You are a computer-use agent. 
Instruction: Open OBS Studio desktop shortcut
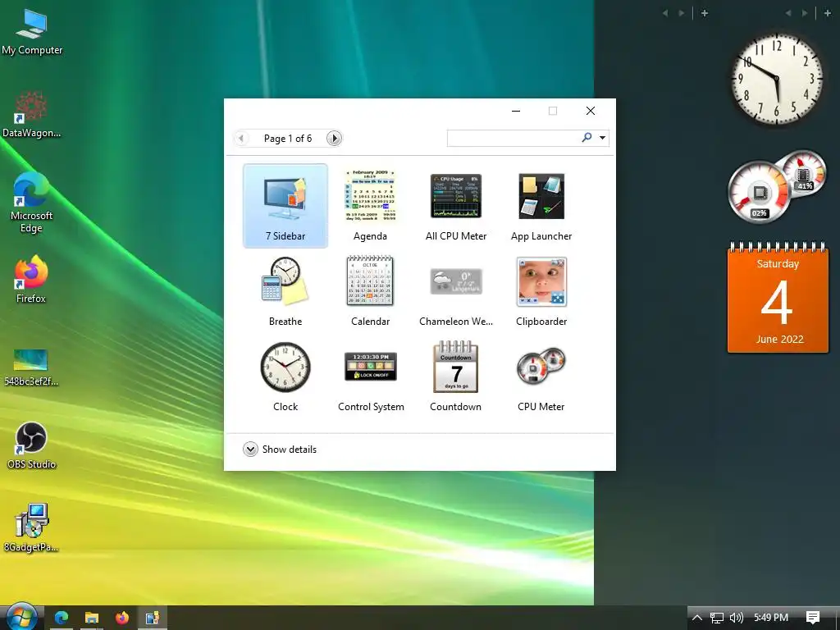coord(31,445)
